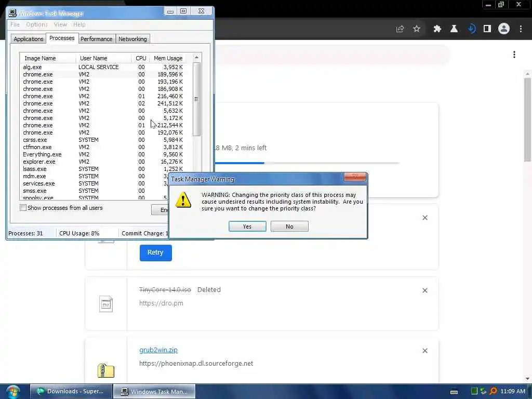
Task: Select Everything.exe process row
Action: [103, 154]
